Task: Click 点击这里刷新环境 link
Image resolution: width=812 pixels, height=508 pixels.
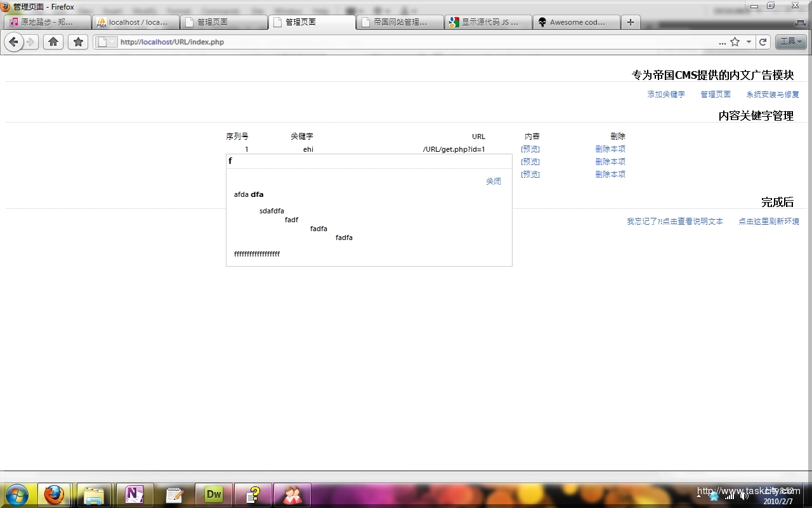Action: point(769,222)
